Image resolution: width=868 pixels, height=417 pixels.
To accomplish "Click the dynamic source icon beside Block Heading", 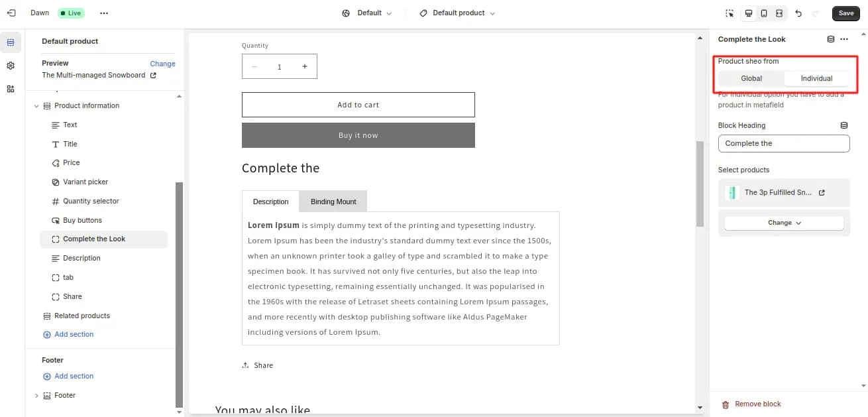I will coord(844,125).
